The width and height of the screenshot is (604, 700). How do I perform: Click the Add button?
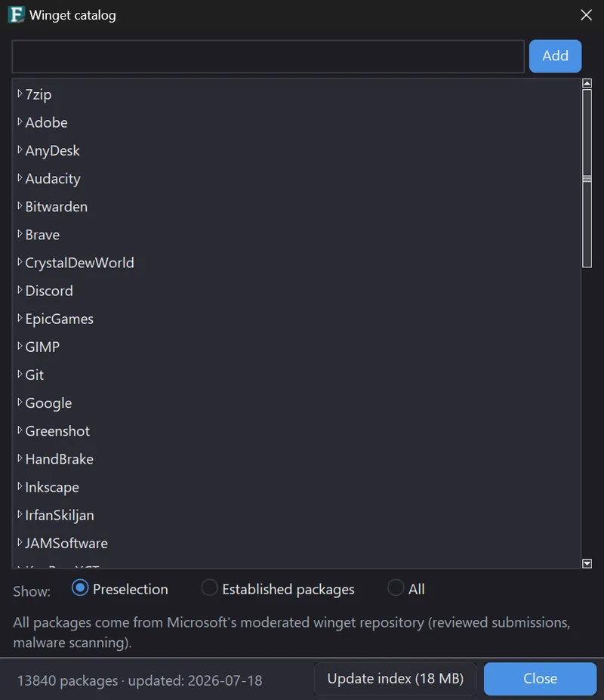click(x=556, y=56)
